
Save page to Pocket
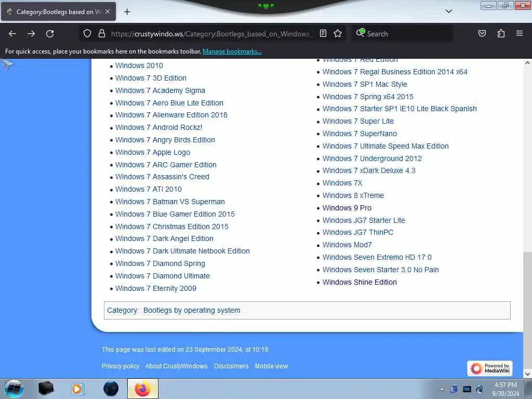(482, 34)
